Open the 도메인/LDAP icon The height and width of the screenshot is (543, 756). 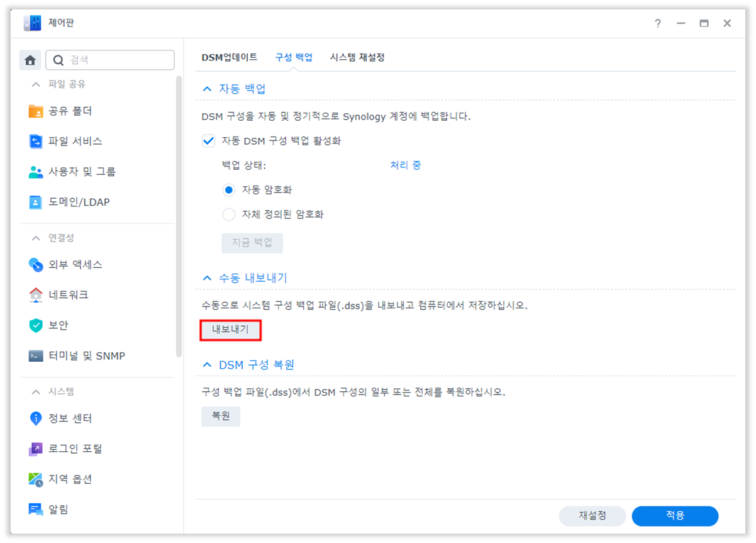click(x=36, y=202)
